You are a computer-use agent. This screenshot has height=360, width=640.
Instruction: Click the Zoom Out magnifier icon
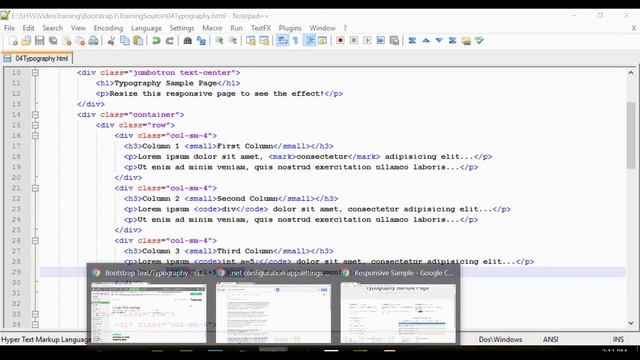233,41
